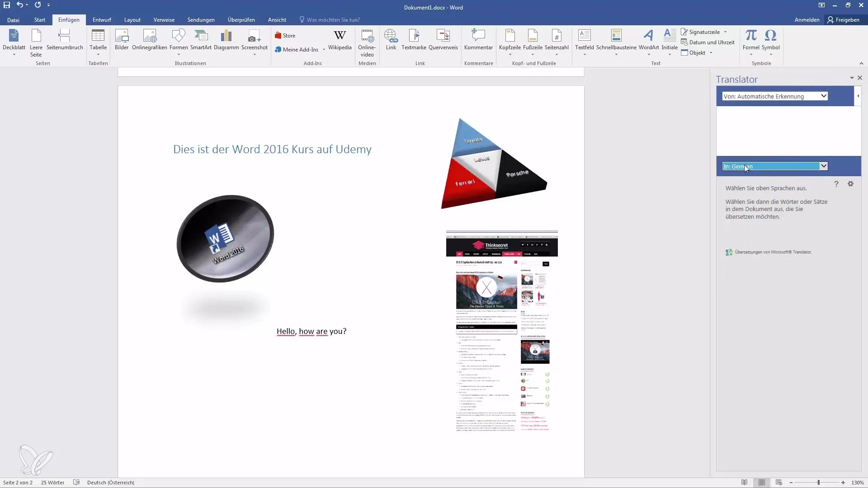Image resolution: width=868 pixels, height=488 pixels.
Task: Switch to the Layout tab
Action: pos(132,20)
